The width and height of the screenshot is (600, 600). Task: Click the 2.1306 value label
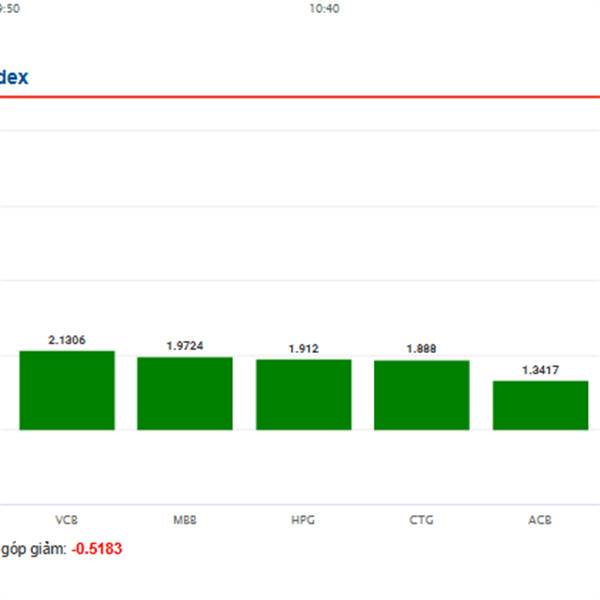click(67, 340)
